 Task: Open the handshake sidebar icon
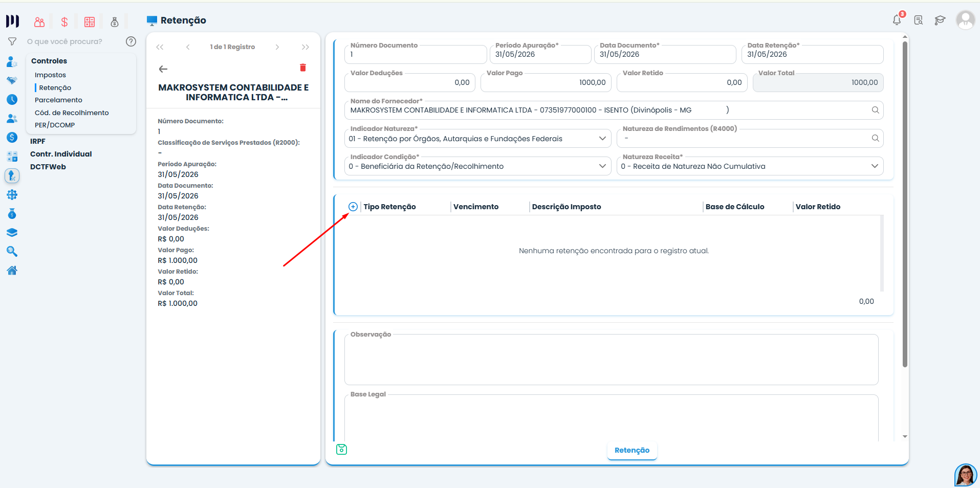coord(12,80)
